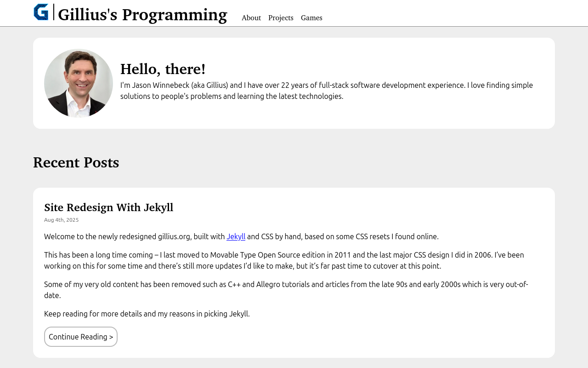Click the blue G logo icon

41,12
